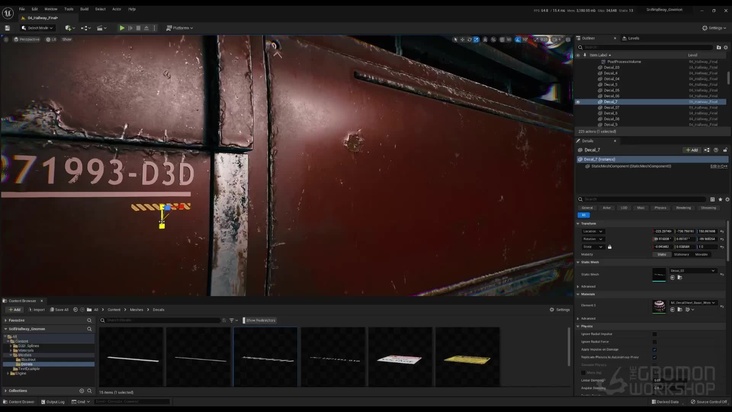Viewport: 732px width, 412px height.
Task: Open the add content quick menu
Action: click(x=70, y=28)
